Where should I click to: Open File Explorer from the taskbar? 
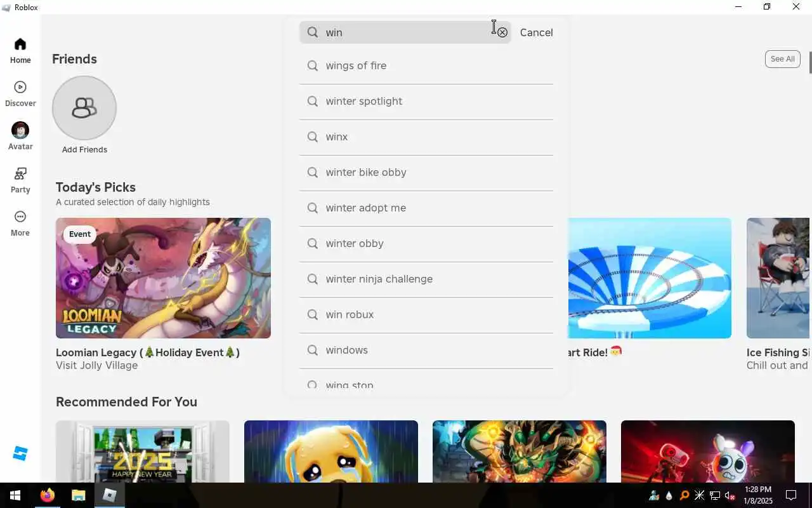click(x=78, y=495)
